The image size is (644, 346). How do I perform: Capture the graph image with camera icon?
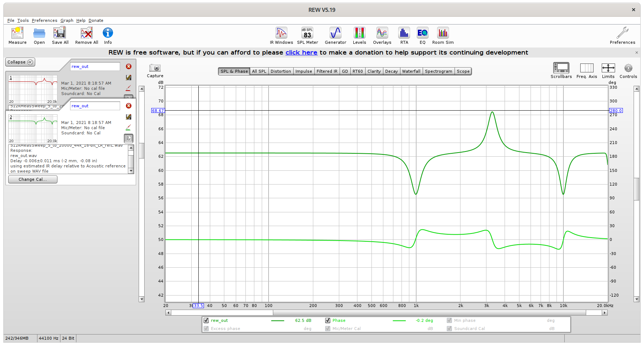coord(155,68)
